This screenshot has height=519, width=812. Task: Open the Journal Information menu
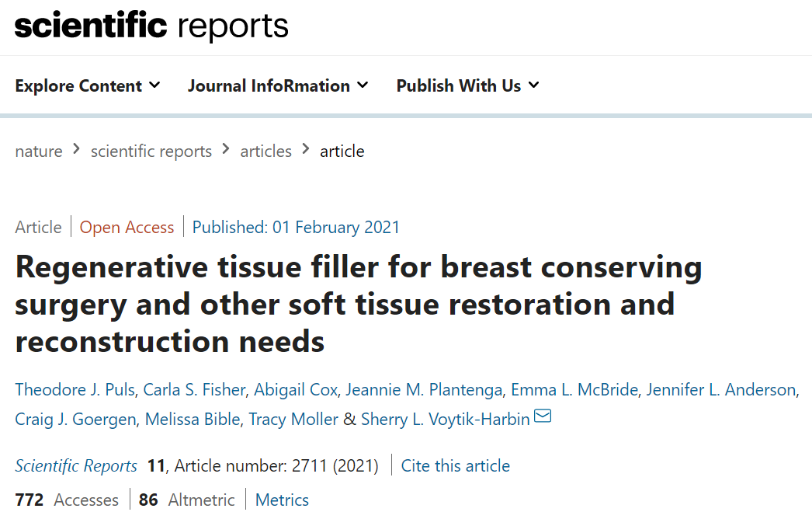click(278, 85)
